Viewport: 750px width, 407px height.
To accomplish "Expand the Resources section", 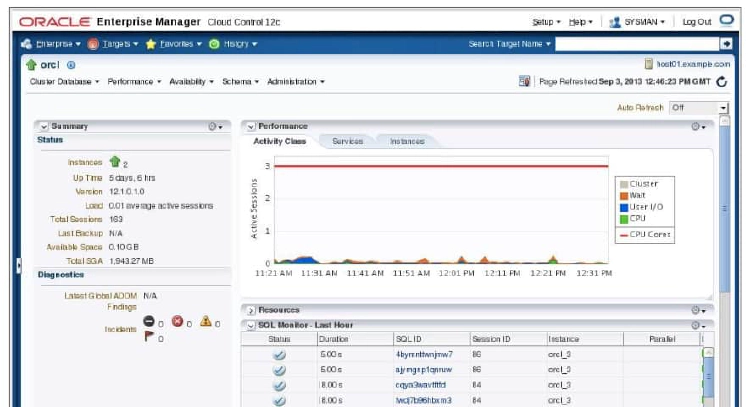I will (251, 310).
